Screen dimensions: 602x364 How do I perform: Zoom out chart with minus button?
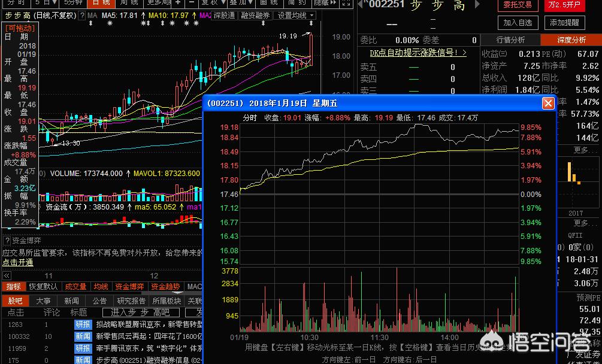192,2
